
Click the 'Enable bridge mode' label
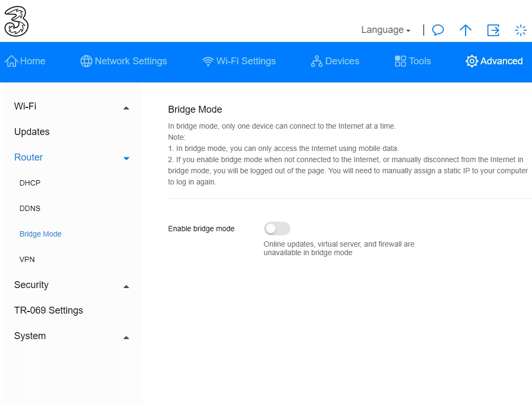201,229
